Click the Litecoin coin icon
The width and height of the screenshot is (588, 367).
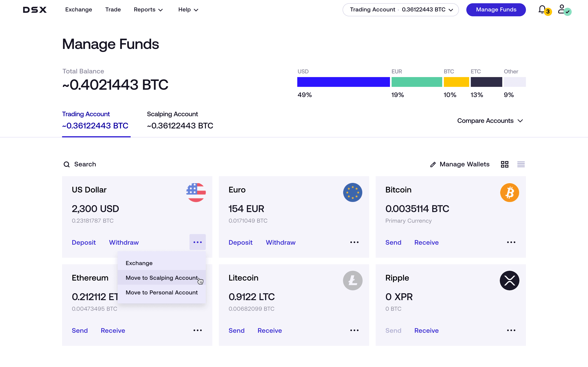tap(353, 281)
